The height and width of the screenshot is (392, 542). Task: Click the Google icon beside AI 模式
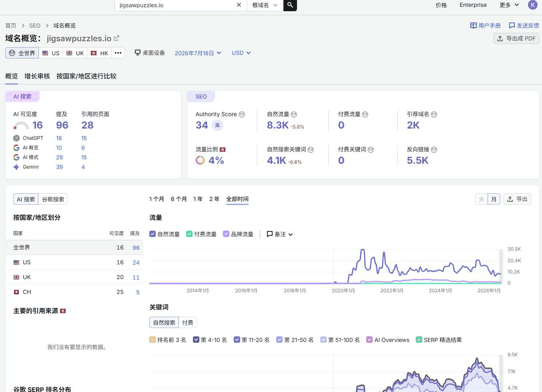[x=16, y=157]
